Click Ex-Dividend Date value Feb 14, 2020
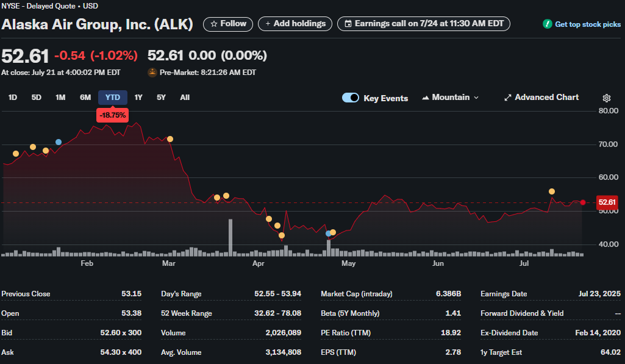 [598, 333]
